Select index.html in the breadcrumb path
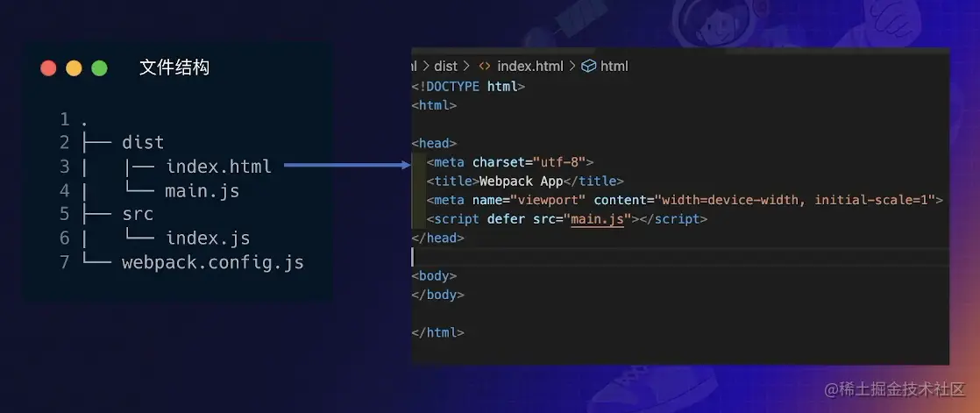This screenshot has width=980, height=413. tap(530, 67)
